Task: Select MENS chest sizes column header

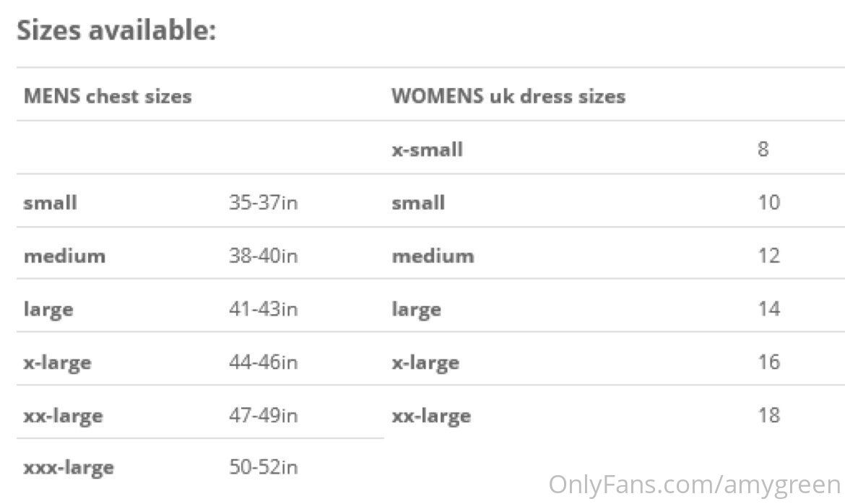Action: tap(108, 97)
